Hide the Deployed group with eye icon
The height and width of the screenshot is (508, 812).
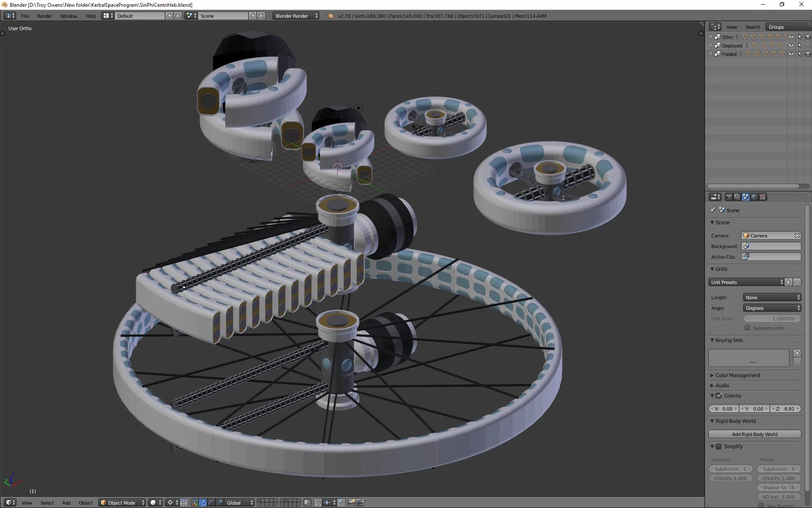pos(791,45)
